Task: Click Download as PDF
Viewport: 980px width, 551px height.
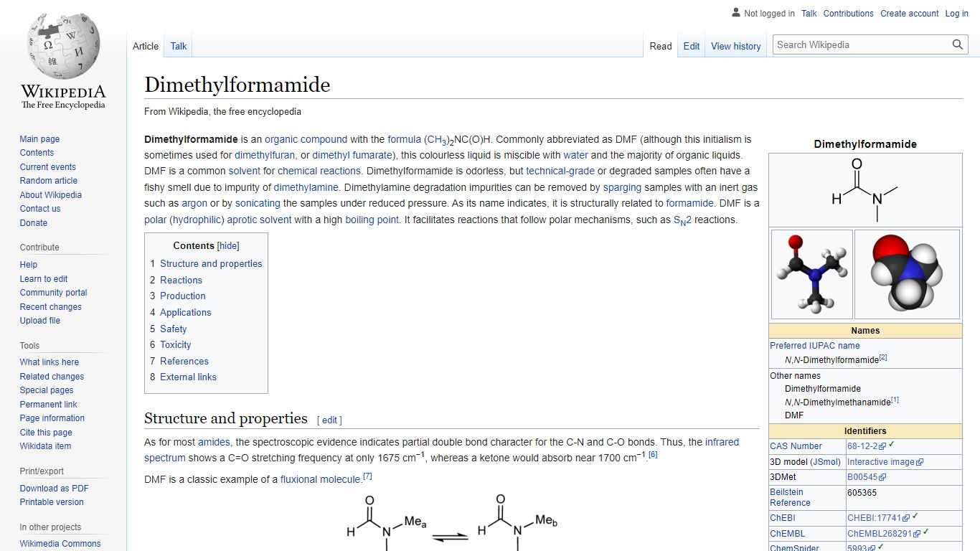Action: (54, 489)
